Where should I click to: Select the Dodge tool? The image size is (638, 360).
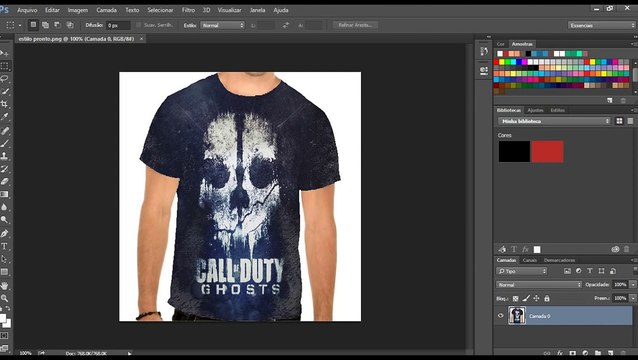4,220
